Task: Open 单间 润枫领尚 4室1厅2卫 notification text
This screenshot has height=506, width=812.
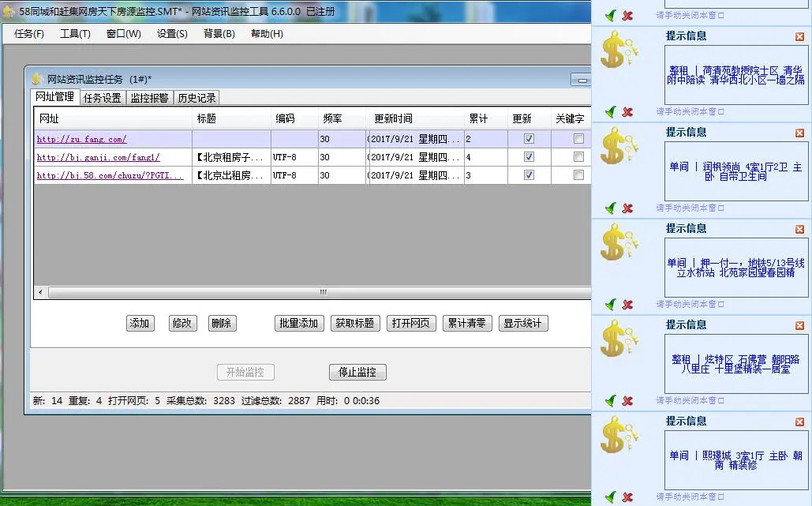Action: pos(736,171)
